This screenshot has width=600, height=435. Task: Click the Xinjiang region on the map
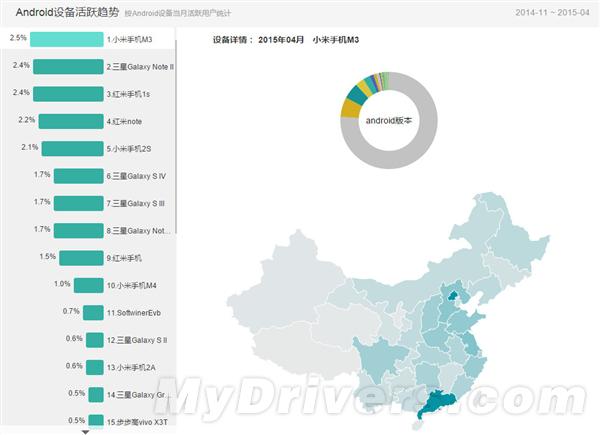point(291,283)
